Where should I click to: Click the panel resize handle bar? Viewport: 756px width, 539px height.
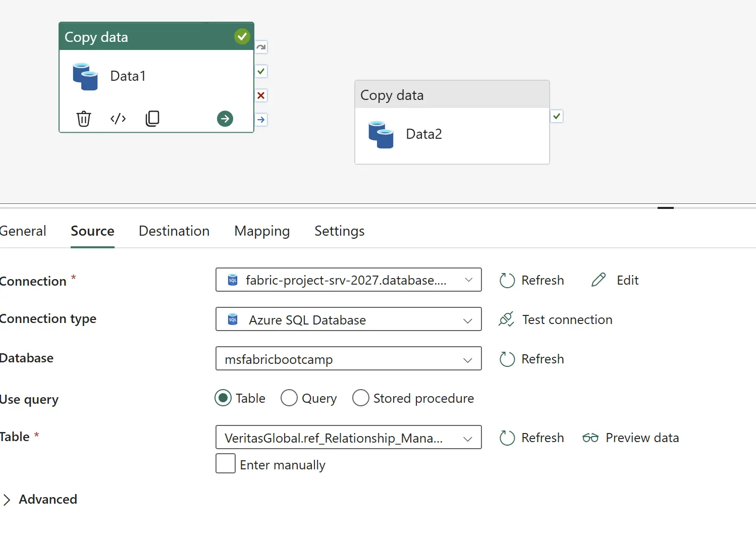pos(666,207)
